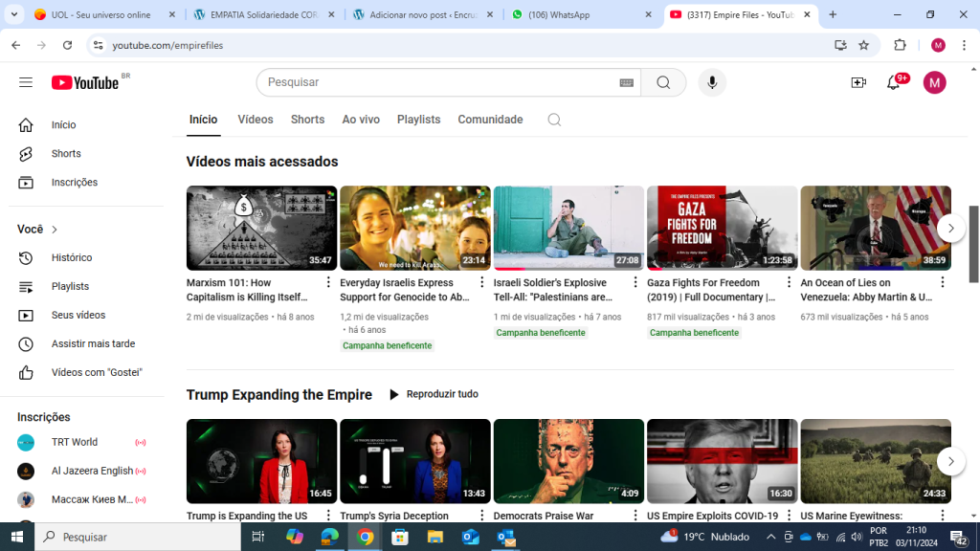980x551 pixels.
Task: Open Israeli Soldier's Explosive Tell-All thumbnail
Action: (x=568, y=228)
